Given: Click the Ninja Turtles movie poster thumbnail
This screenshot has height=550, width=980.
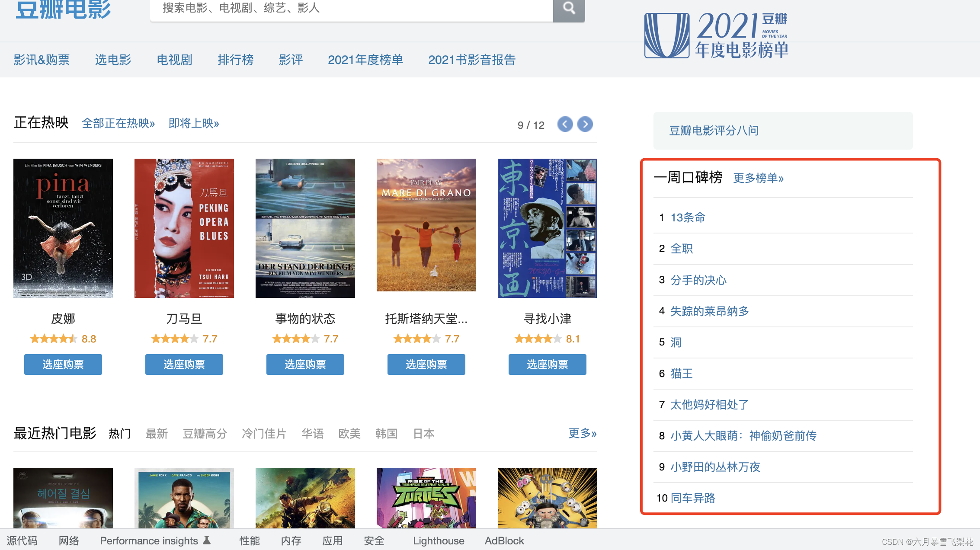Looking at the screenshot, I should tap(426, 498).
